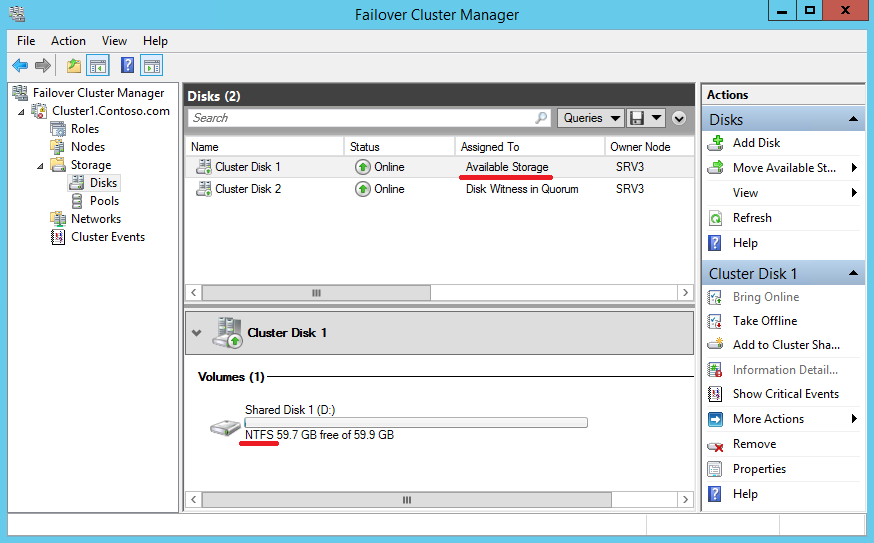Open the Queries dropdown
Screen dimensions: 874x543
590,118
